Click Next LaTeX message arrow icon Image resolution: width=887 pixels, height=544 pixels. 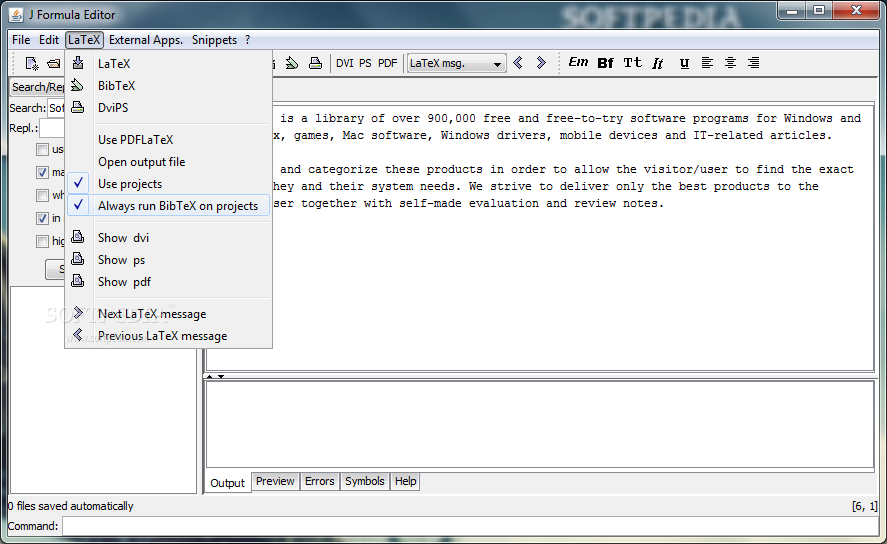(x=78, y=313)
